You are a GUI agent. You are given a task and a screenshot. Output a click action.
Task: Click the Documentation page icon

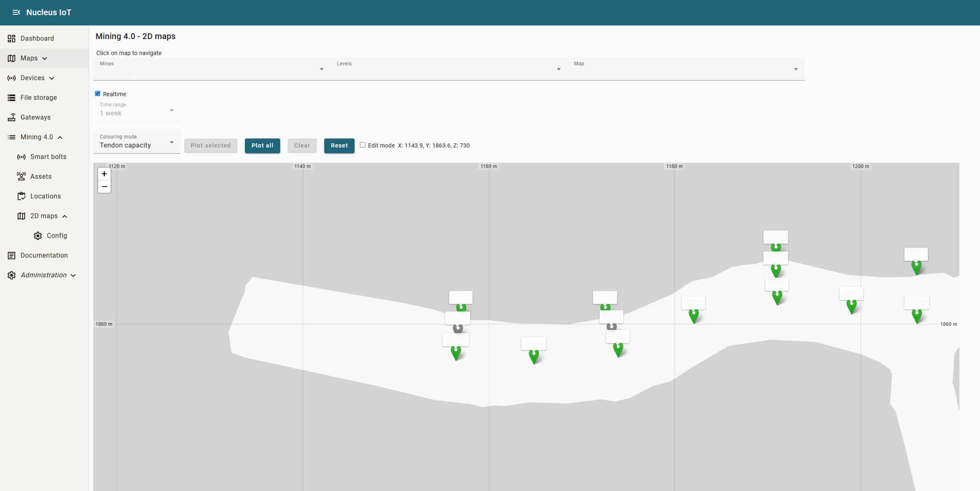pos(12,255)
